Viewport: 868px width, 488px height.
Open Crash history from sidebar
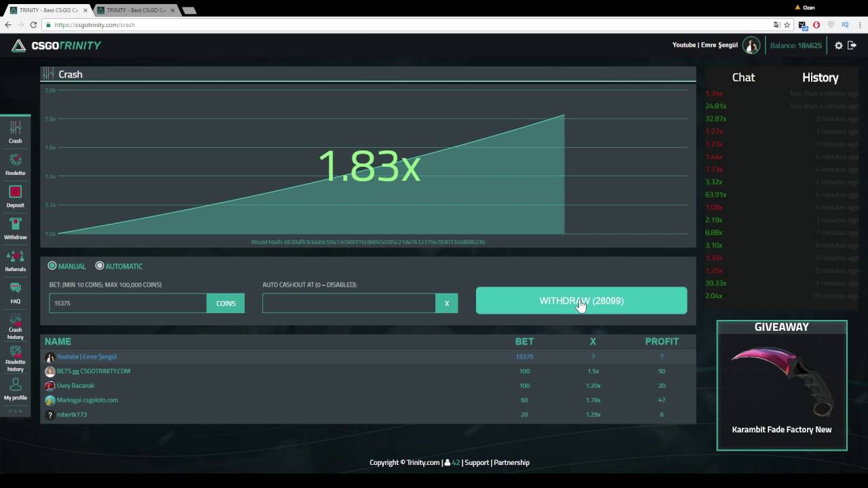[15, 327]
